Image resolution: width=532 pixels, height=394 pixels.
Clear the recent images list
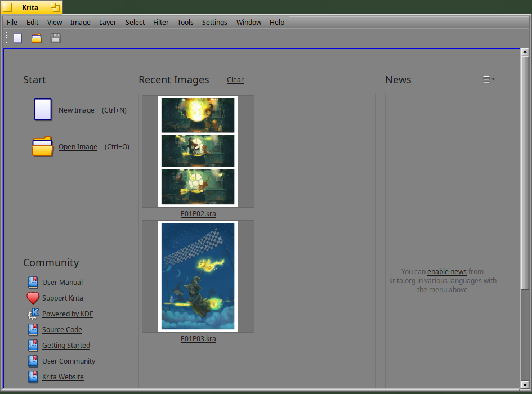point(235,80)
